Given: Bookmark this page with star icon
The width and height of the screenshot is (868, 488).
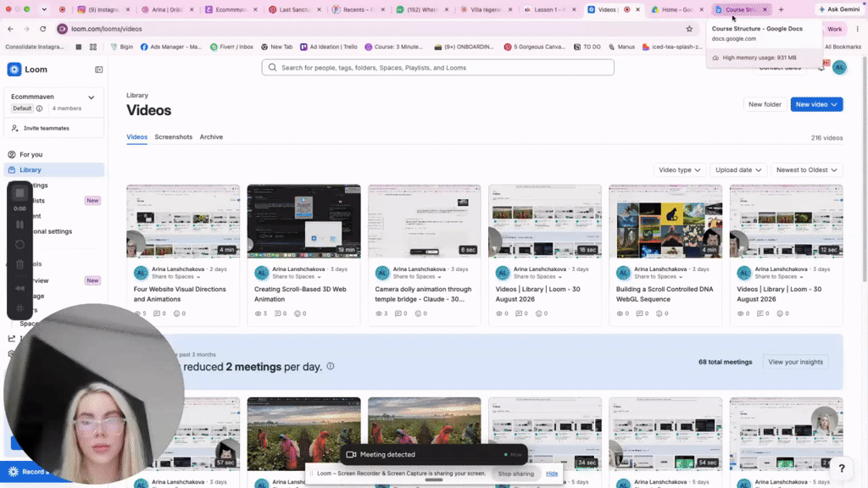Looking at the screenshot, I should click(689, 29).
